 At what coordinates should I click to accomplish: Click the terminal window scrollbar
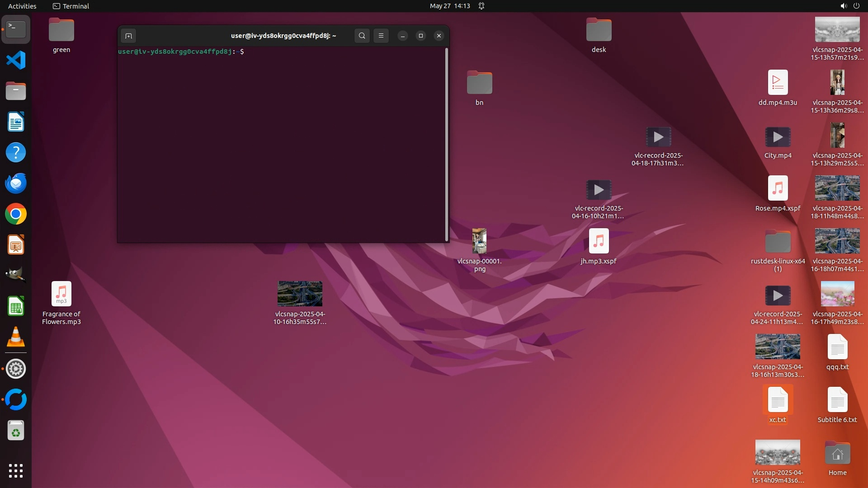coord(447,145)
